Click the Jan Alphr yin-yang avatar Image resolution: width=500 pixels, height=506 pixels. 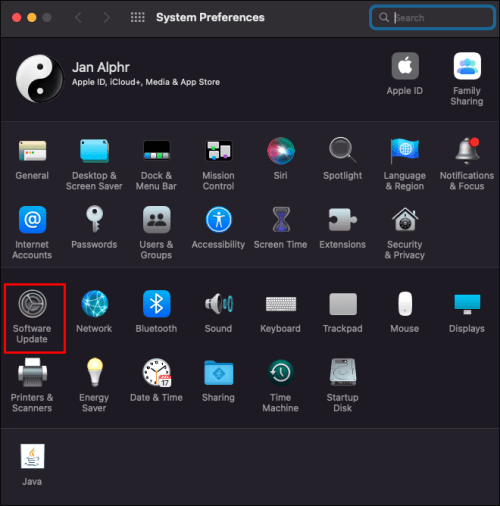click(40, 78)
